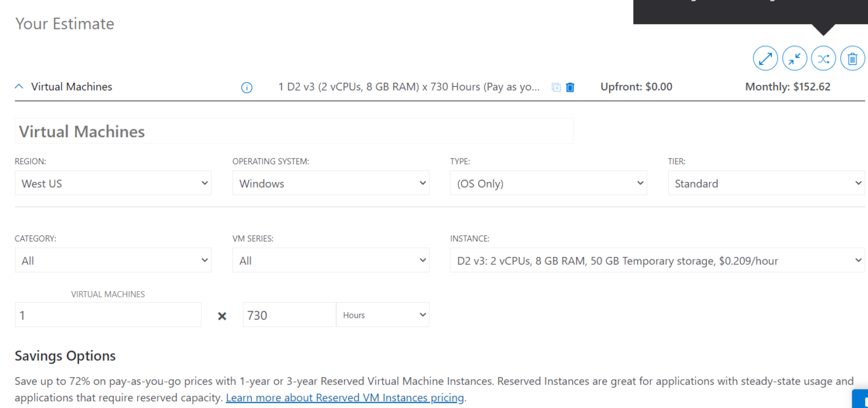The height and width of the screenshot is (408, 868).
Task: Open the Instance dropdown showing D2 v3
Action: point(657,260)
